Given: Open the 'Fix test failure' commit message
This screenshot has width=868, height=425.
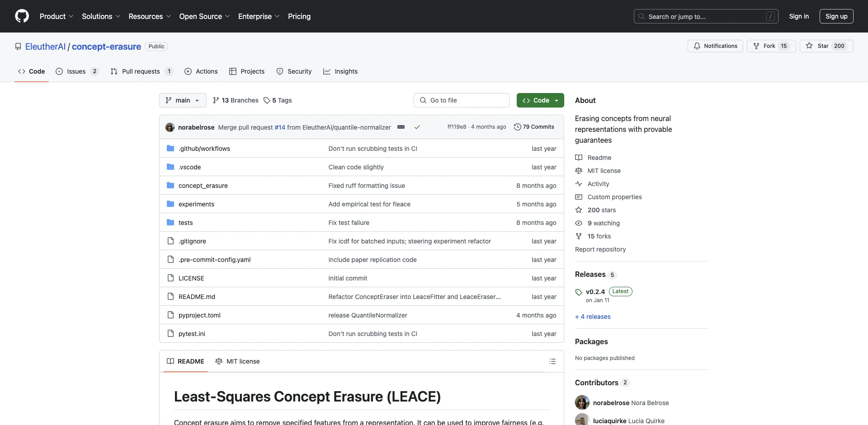Looking at the screenshot, I should 349,223.
